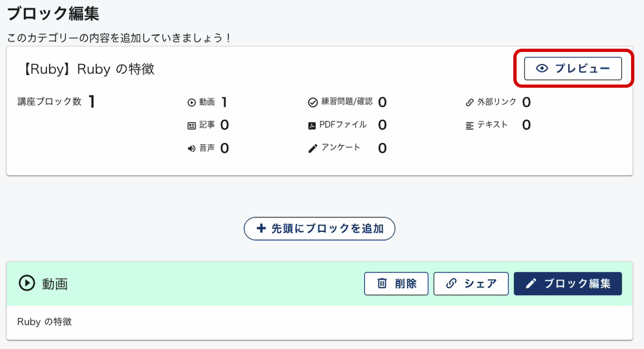Click the play circle icon in the 動画 block header
Screen dimensions: 644x349
tap(27, 283)
